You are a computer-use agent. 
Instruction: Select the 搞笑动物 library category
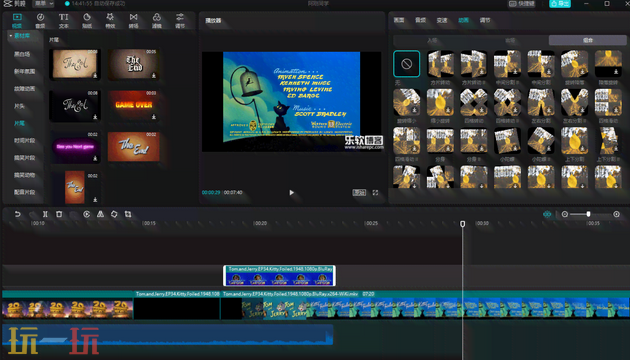click(x=25, y=175)
